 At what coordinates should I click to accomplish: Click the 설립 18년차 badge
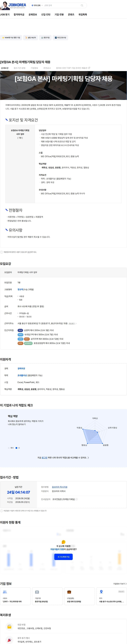[30, 38]
